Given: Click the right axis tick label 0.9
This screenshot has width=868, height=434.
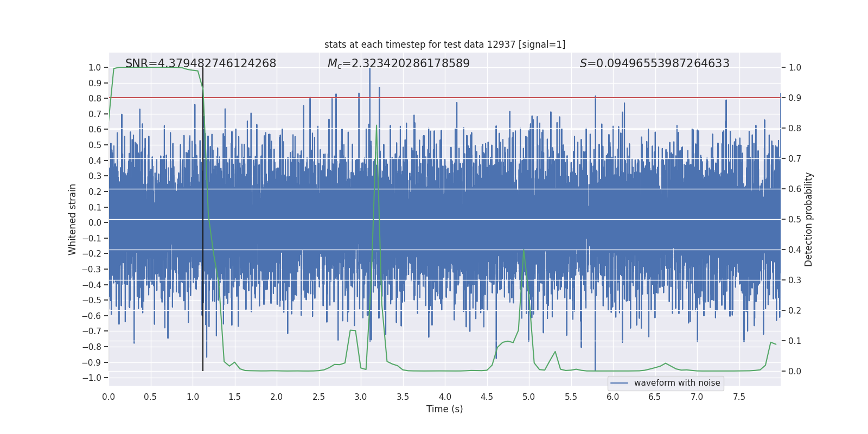Looking at the screenshot, I should tap(795, 98).
